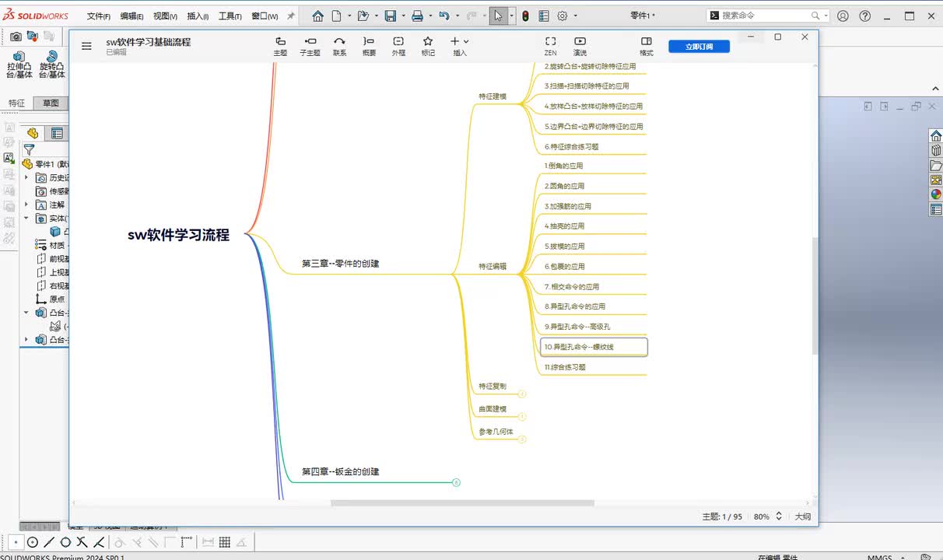
Task: Select the central topic sw软件学习流程
Action: (x=179, y=235)
